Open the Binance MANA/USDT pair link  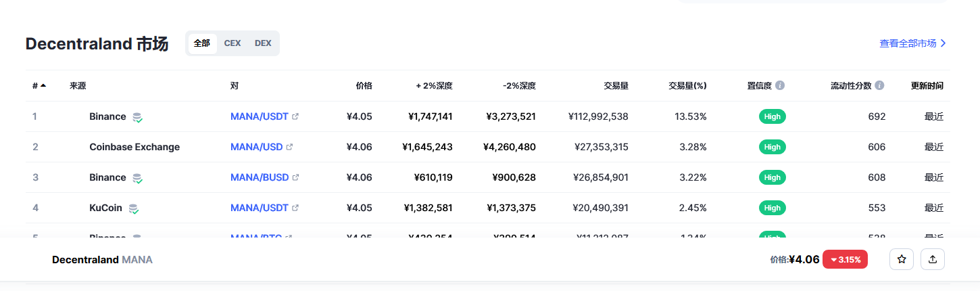260,116
